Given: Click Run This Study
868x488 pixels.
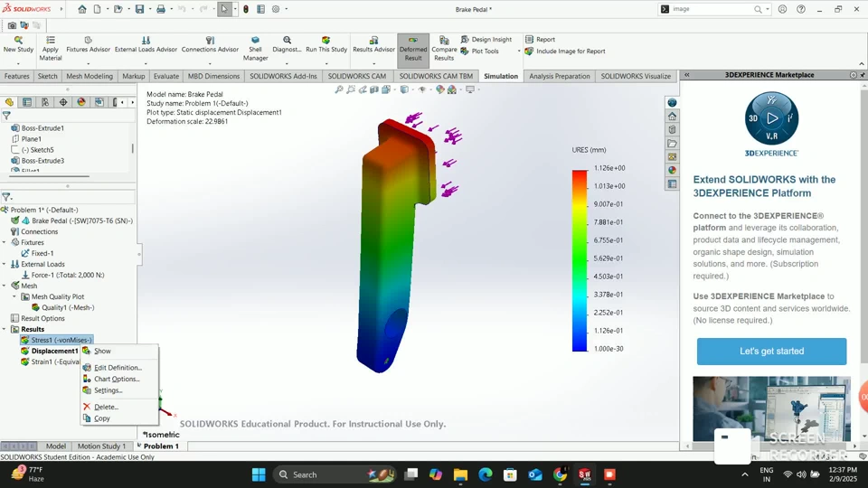Looking at the screenshot, I should (326, 45).
